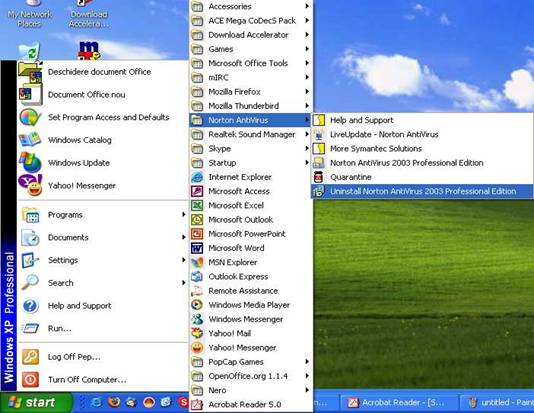The image size is (534, 413).
Task: Click the Microsoft Outlook icon
Action: click(197, 220)
